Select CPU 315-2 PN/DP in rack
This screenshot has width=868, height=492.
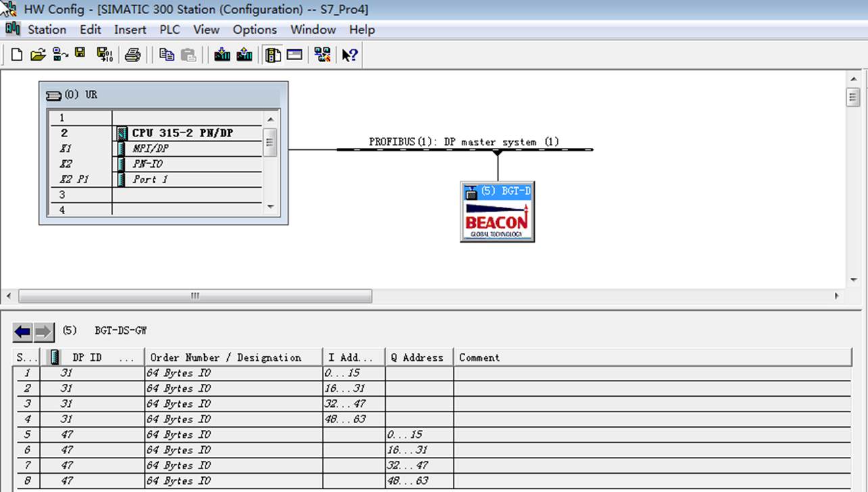pos(182,133)
